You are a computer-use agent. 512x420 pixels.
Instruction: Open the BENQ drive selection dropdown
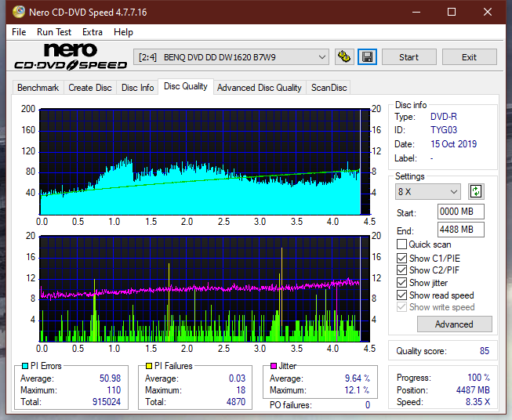(x=231, y=57)
